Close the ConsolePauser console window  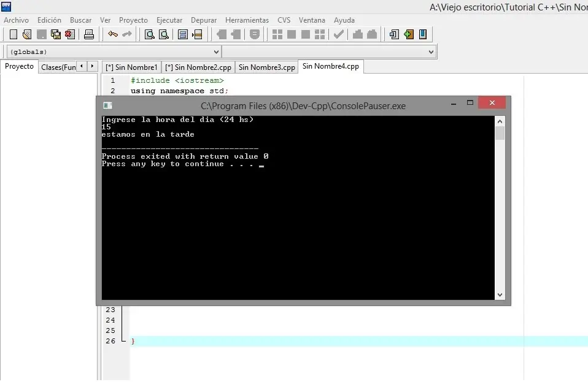pyautogui.click(x=492, y=102)
